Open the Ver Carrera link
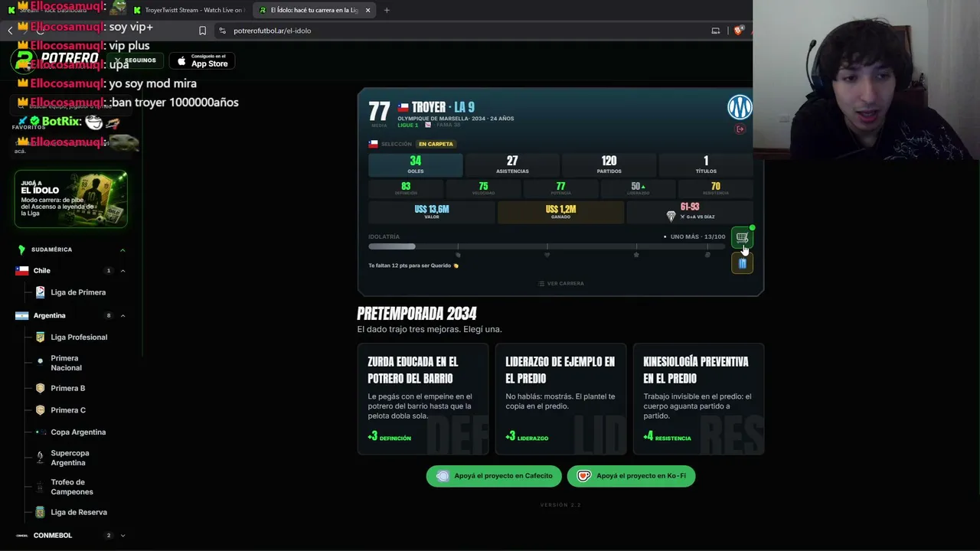Viewport: 980px width, 551px height. click(560, 283)
